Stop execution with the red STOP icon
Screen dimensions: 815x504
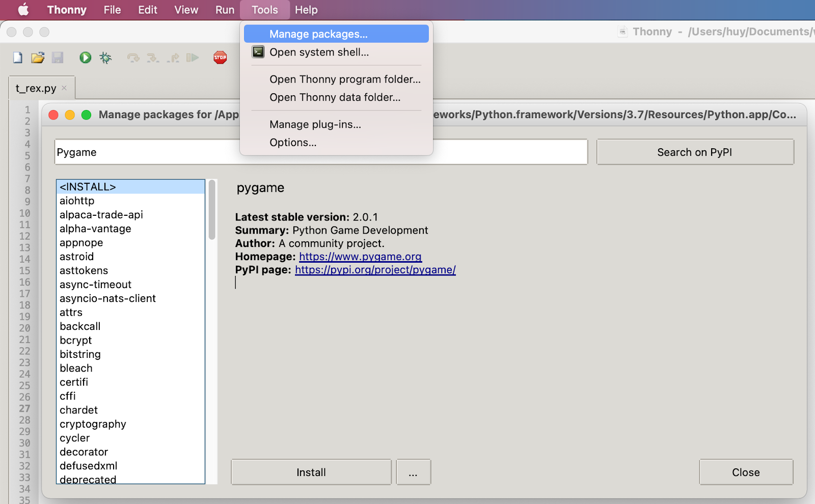[x=220, y=58]
